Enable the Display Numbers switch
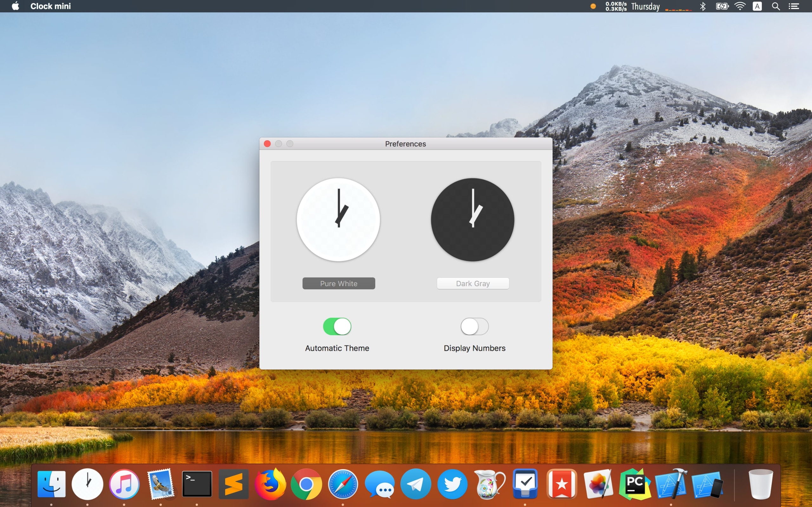Image resolution: width=812 pixels, height=507 pixels. click(474, 326)
